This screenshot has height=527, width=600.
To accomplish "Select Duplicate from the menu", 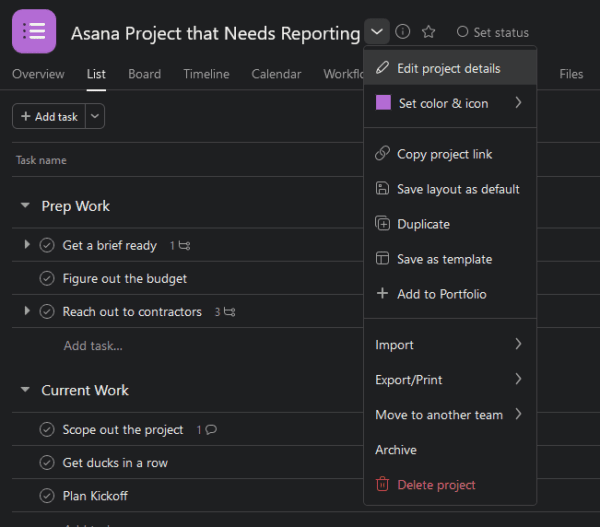I will pos(450,224).
